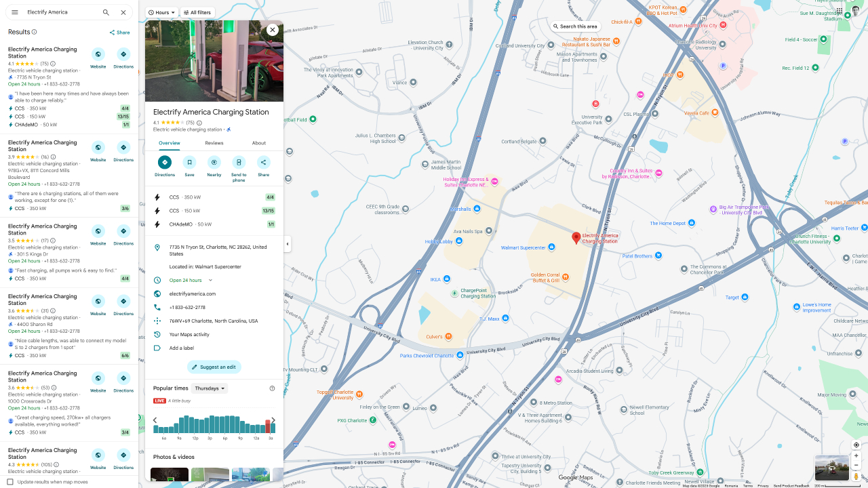Click the red live bar in popular times
Image resolution: width=868 pixels, height=488 pixels.
pos(268,426)
